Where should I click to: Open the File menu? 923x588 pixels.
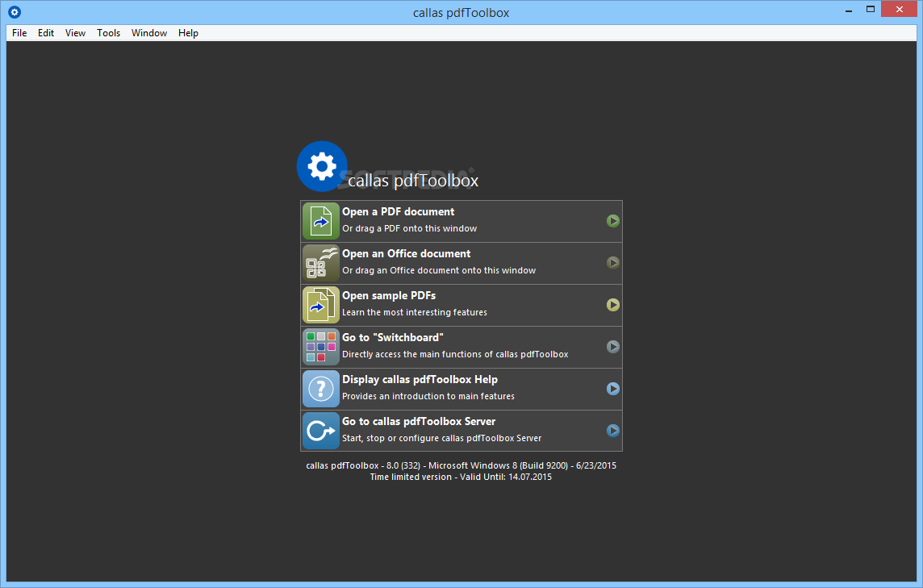tap(19, 33)
